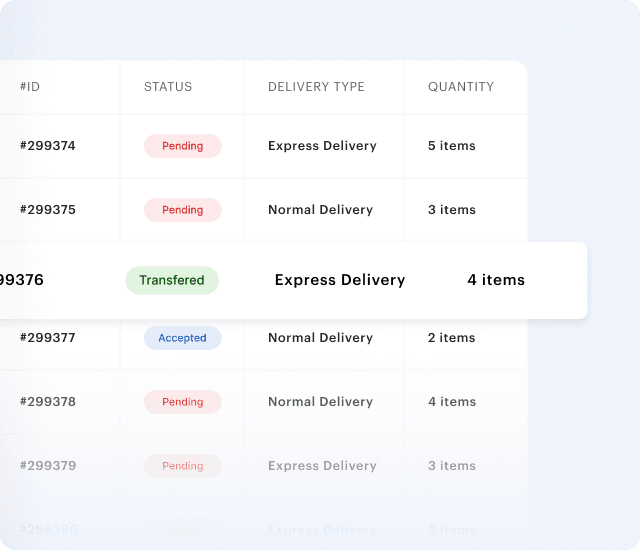Image resolution: width=640 pixels, height=550 pixels.
Task: Click Express Delivery in row #299374
Action: point(322,146)
